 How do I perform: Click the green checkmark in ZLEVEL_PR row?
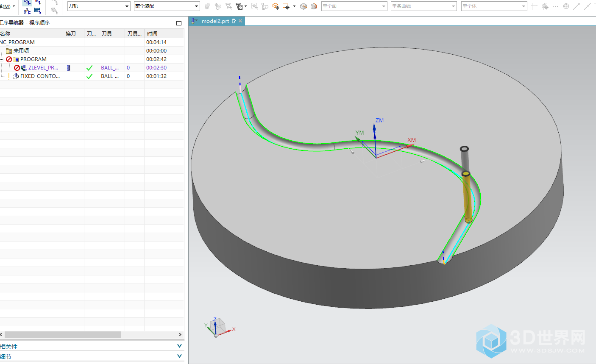(89, 68)
